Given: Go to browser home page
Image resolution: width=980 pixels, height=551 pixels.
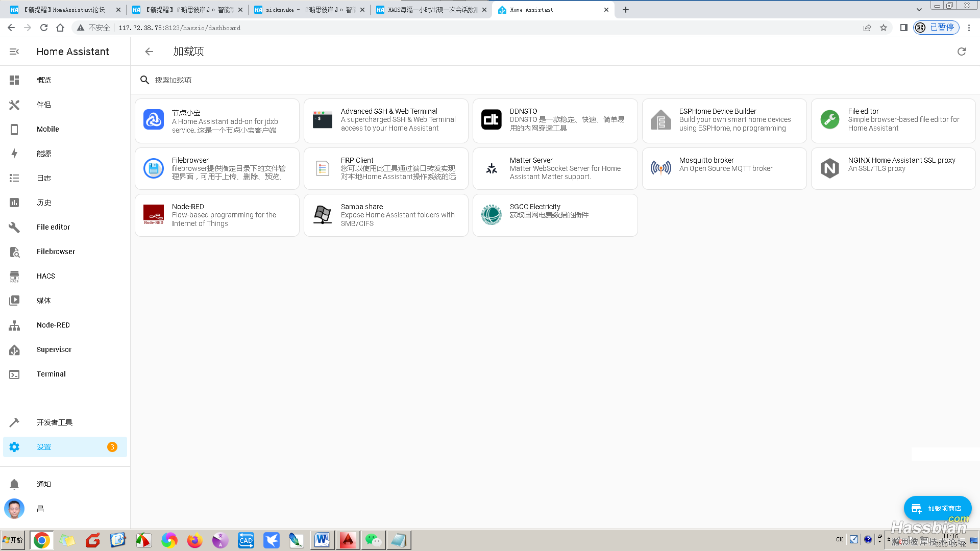Looking at the screenshot, I should (60, 28).
